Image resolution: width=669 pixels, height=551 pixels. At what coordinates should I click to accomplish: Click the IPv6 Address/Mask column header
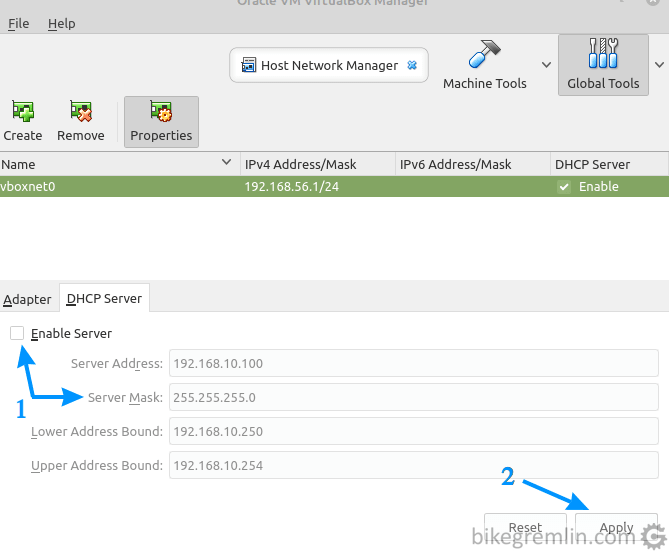coord(473,164)
